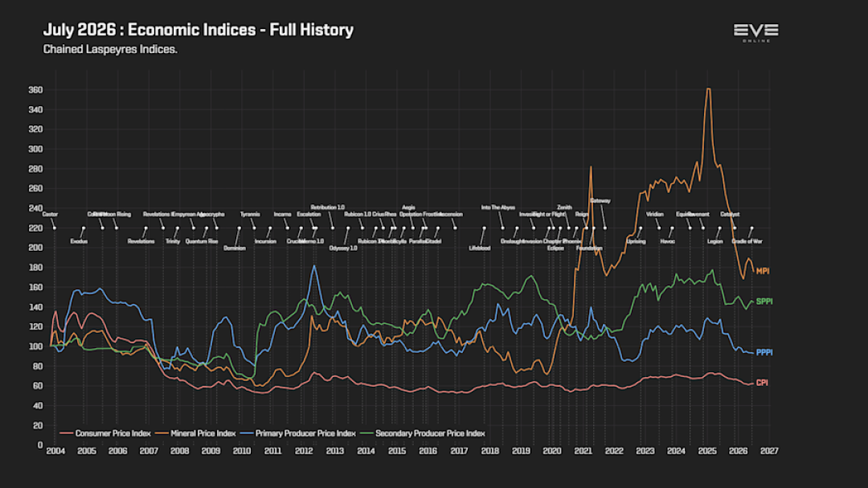868x488 pixels.
Task: Click the Ascension expansion marker label
Action: (451, 215)
